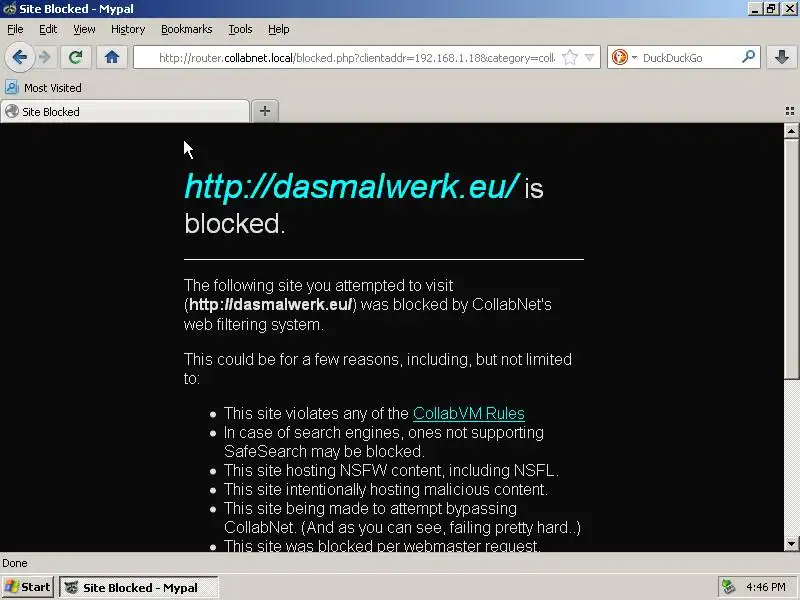Click the scrollbar down arrow

pos(791,544)
